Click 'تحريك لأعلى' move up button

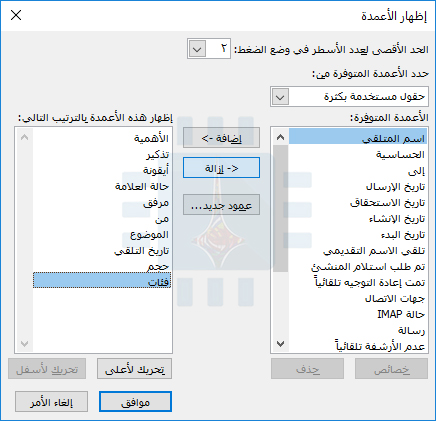[134, 369]
